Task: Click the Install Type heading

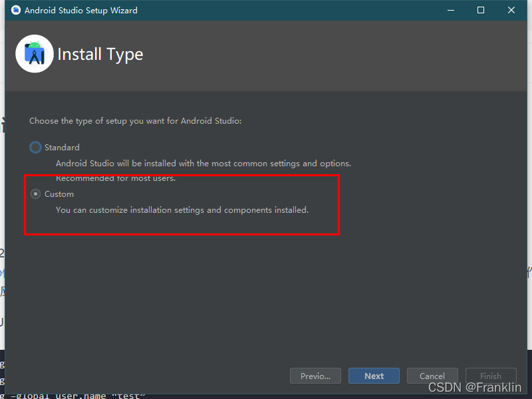Action: [100, 55]
